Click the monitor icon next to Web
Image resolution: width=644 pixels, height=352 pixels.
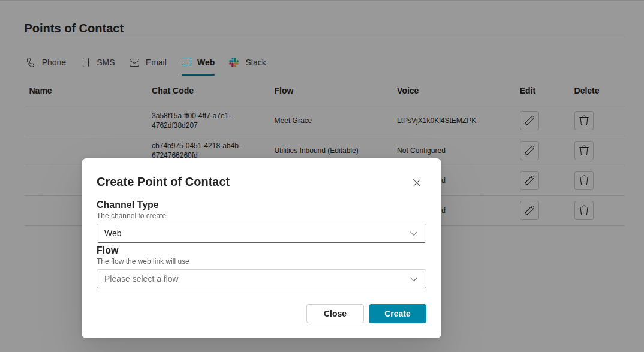click(186, 62)
